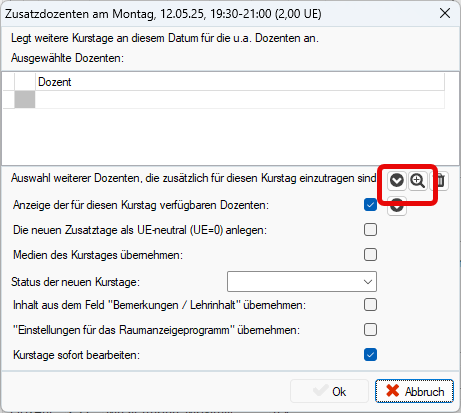Click the 'Status der neuen Kurstage:' label
This screenshot has width=461, height=413.
pos(75,282)
